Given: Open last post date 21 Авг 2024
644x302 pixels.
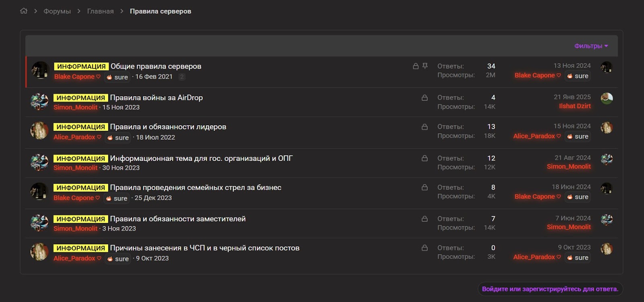Looking at the screenshot, I should [x=573, y=158].
